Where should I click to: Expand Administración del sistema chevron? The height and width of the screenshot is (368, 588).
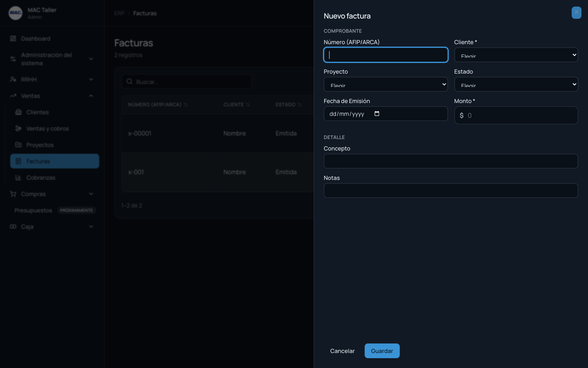click(91, 59)
